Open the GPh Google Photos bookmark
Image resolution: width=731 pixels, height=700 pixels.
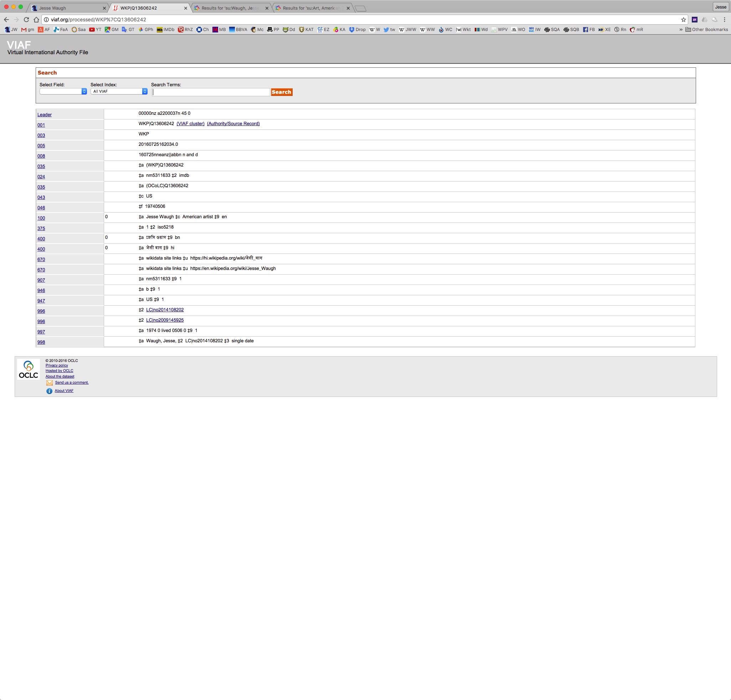(x=146, y=30)
